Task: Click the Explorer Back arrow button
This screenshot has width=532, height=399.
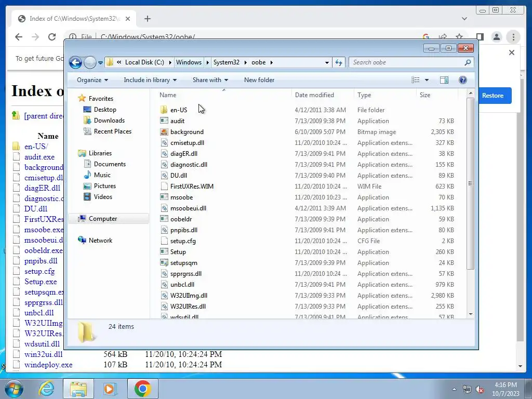Action: [x=75, y=62]
